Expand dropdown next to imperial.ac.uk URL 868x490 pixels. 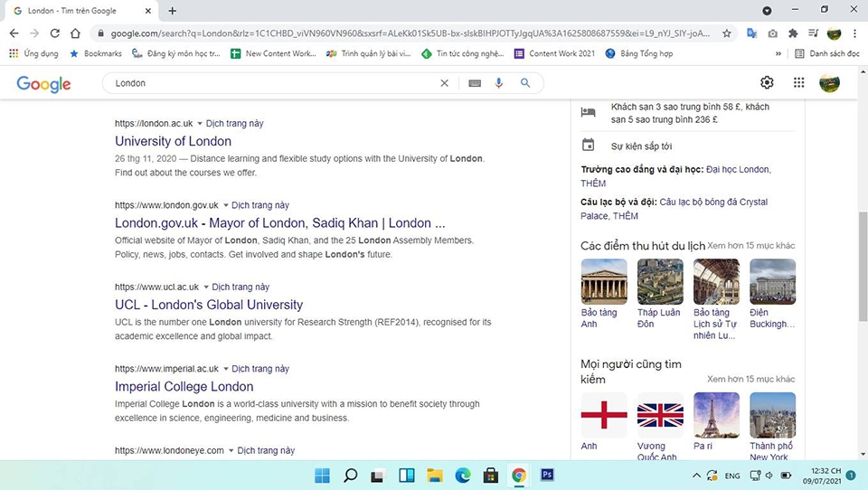[x=225, y=369]
